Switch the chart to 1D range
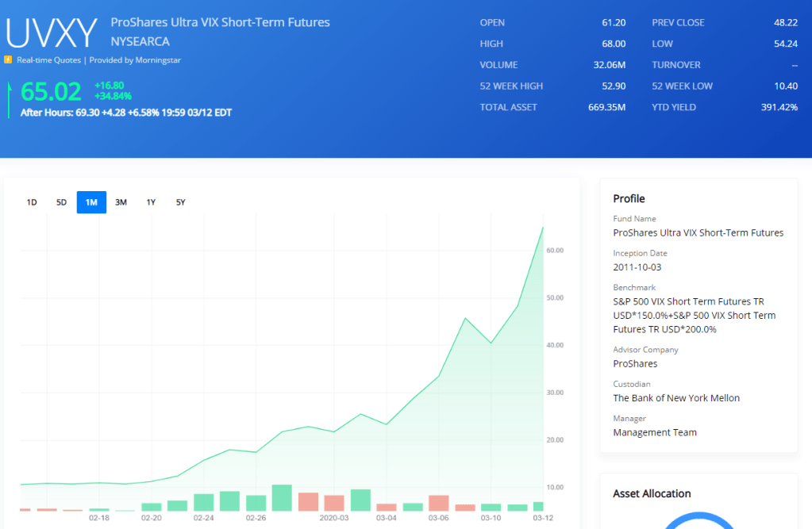Viewport: 812px width, 529px height. 32,202
